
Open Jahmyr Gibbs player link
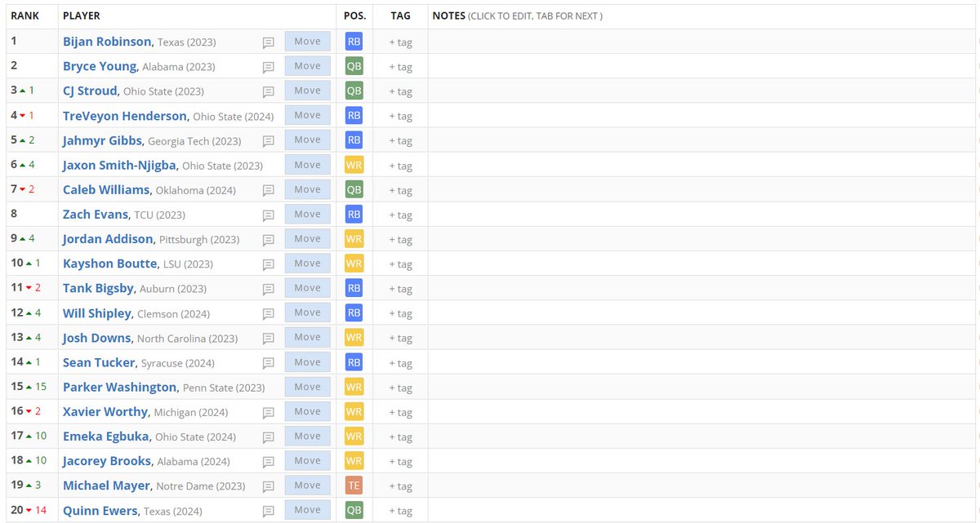pos(100,140)
